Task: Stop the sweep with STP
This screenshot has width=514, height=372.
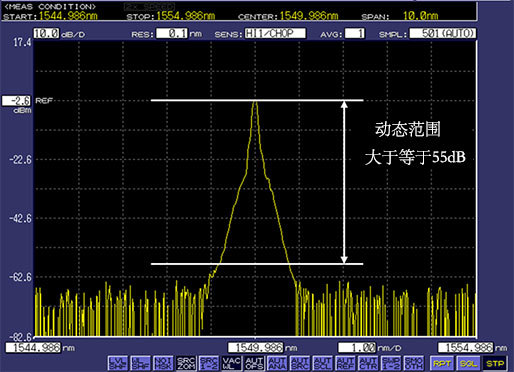Action: [x=495, y=363]
